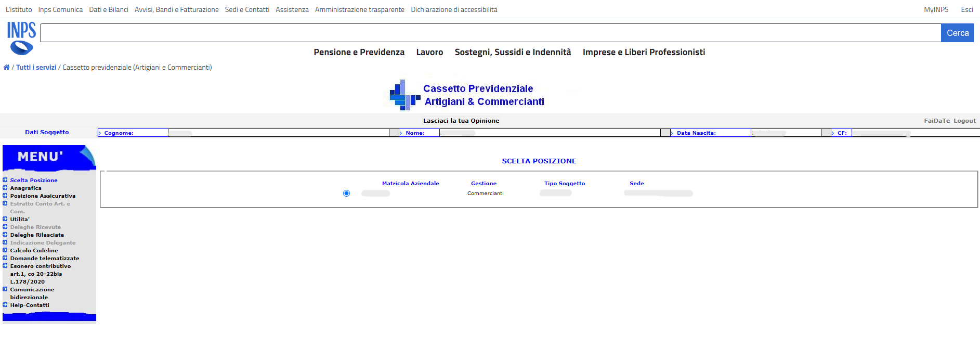Viewport: 980px width, 347px height.
Task: Open Posizione Assicurativa in side menu
Action: [x=43, y=196]
